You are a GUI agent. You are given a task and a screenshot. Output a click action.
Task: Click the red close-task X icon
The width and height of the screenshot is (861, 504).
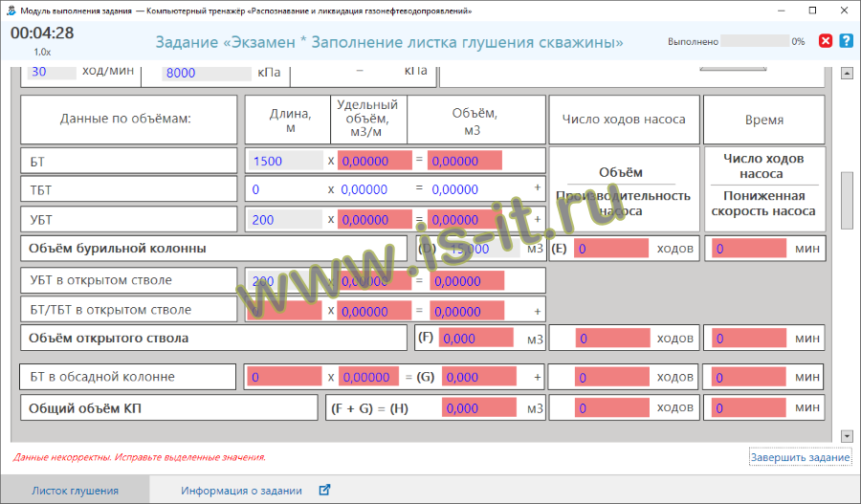[x=826, y=41]
